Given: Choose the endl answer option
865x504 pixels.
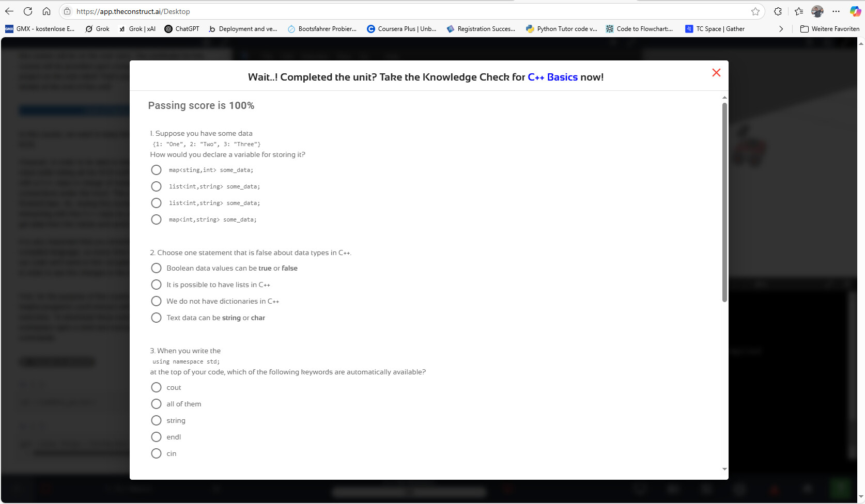Looking at the screenshot, I should pyautogui.click(x=156, y=437).
